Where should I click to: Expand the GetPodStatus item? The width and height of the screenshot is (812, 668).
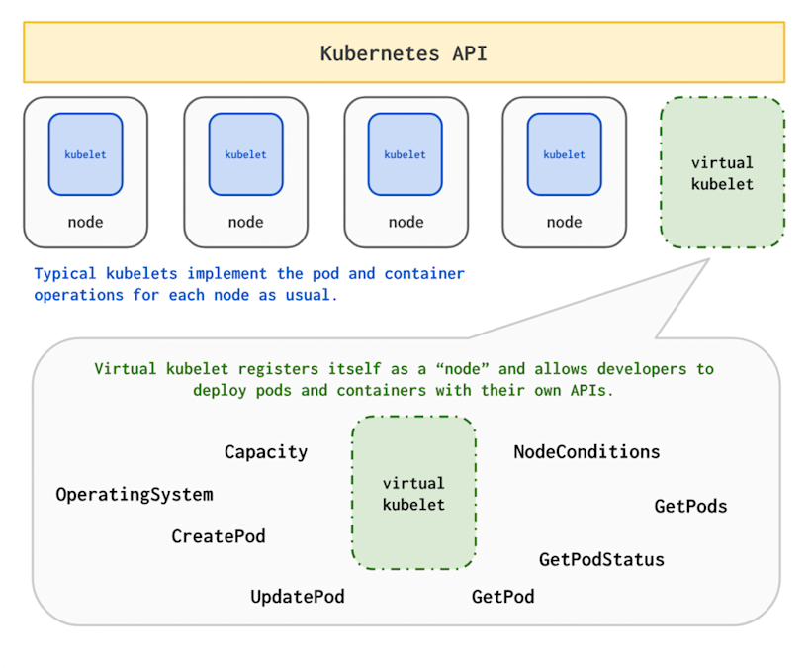tap(601, 559)
